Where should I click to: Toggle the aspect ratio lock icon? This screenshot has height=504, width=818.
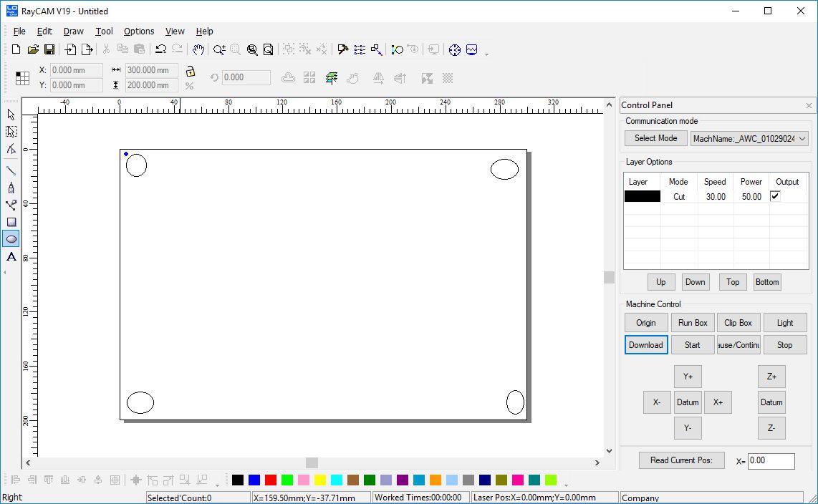(190, 71)
